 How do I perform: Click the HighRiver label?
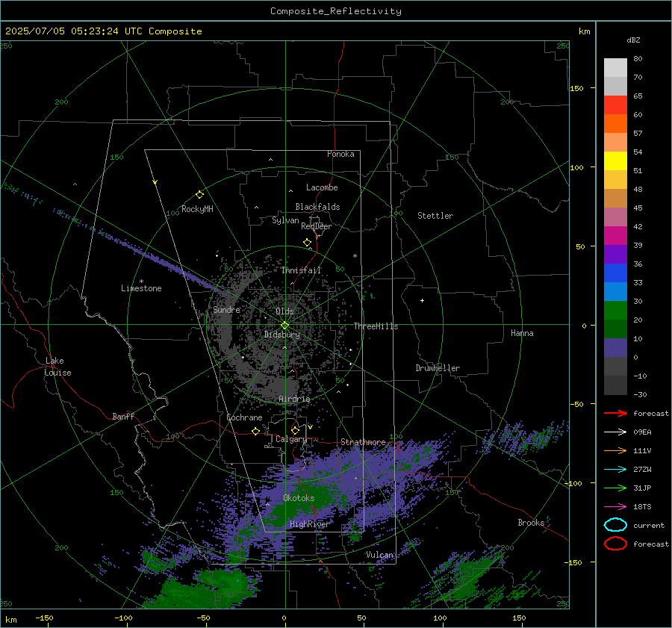pyautogui.click(x=309, y=524)
